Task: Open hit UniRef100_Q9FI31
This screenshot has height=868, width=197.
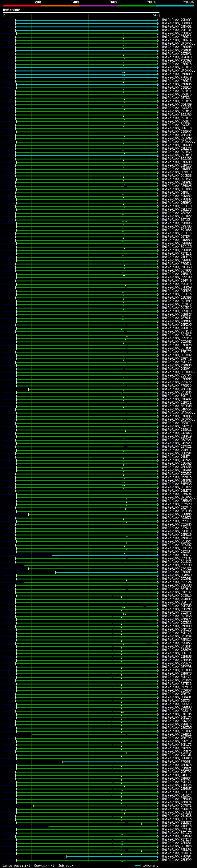Action: coord(177,30)
